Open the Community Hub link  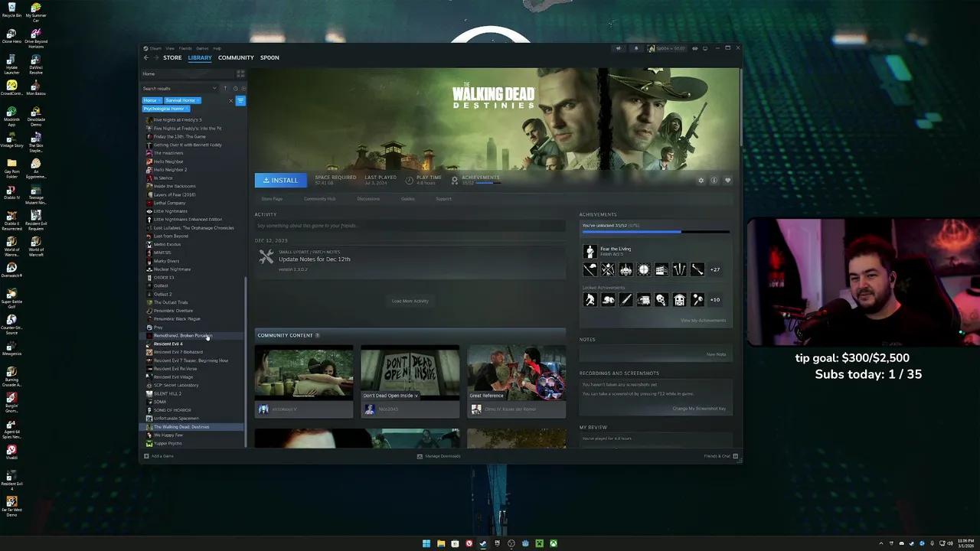click(x=319, y=199)
